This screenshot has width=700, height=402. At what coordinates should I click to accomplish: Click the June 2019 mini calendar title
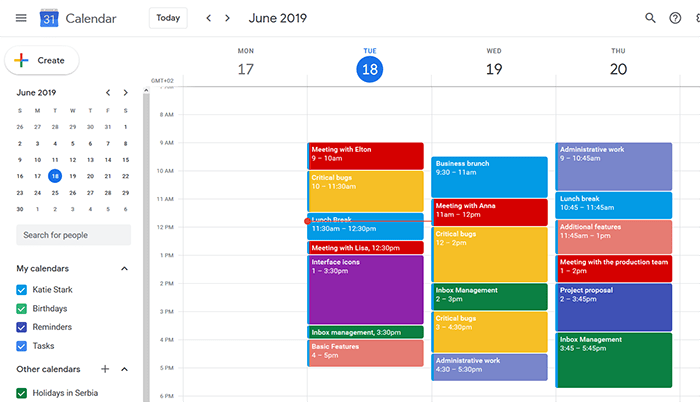[x=36, y=92]
